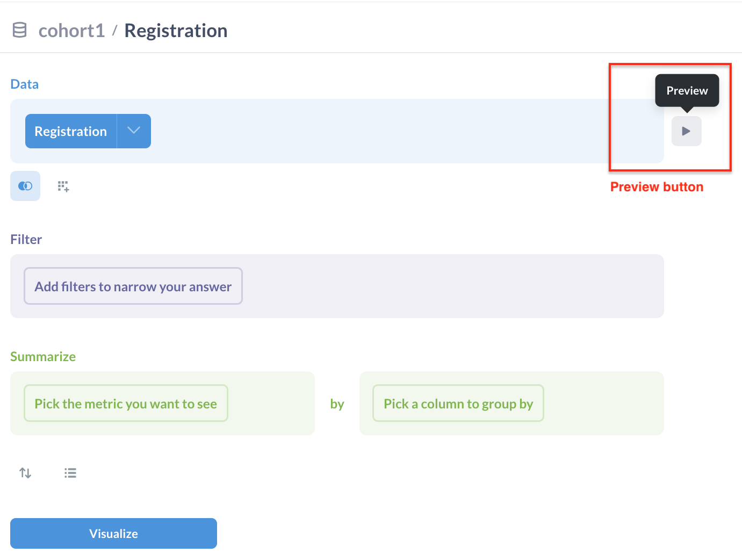Screen dimensions: 742x560
Task: Open the Custom column editor icon
Action: 63,186
